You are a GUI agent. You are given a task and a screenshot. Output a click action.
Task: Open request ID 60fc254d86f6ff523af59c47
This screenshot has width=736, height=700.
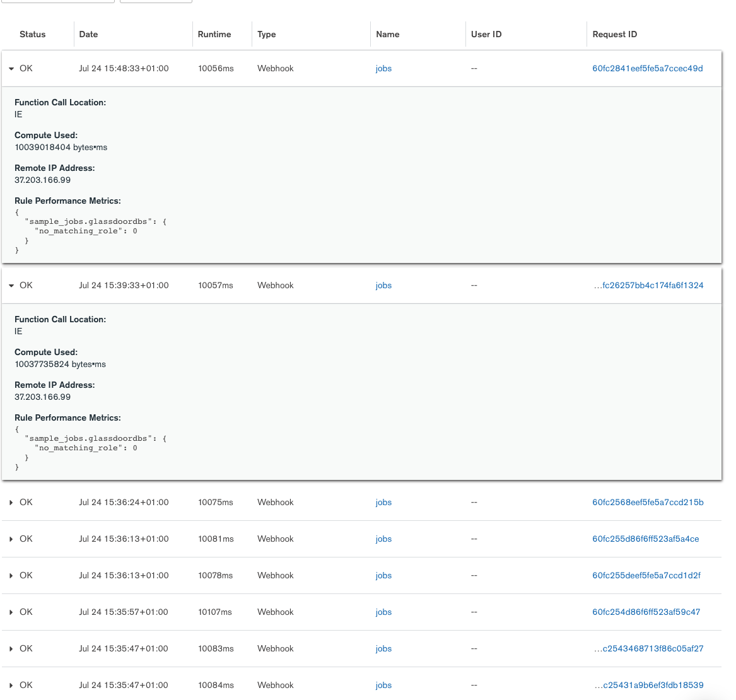(646, 612)
